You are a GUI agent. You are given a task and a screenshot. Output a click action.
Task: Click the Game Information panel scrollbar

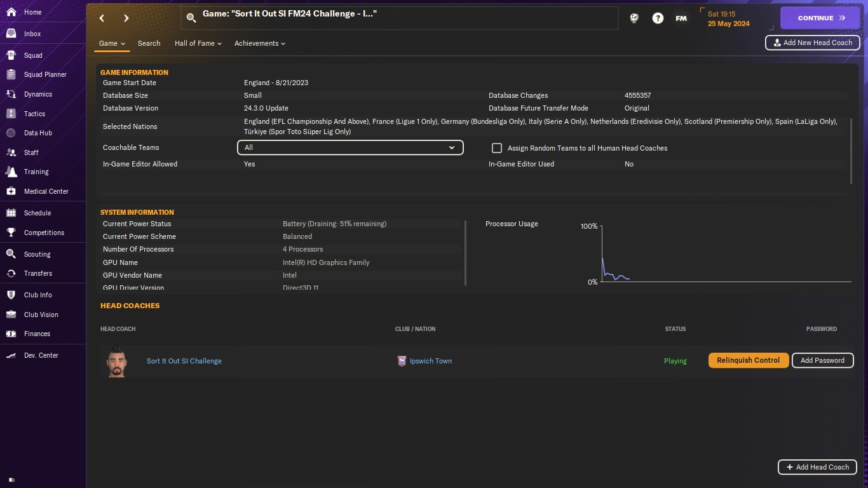(x=851, y=151)
